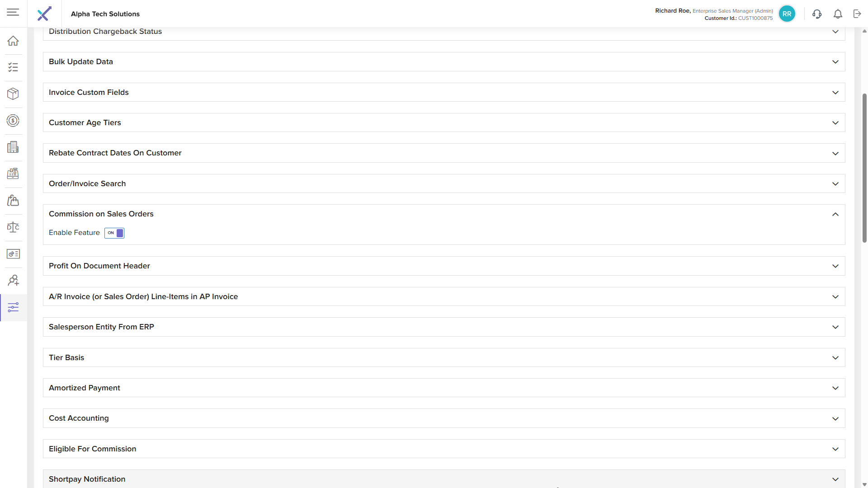Select the settings sliders sidebar item

(x=13, y=308)
